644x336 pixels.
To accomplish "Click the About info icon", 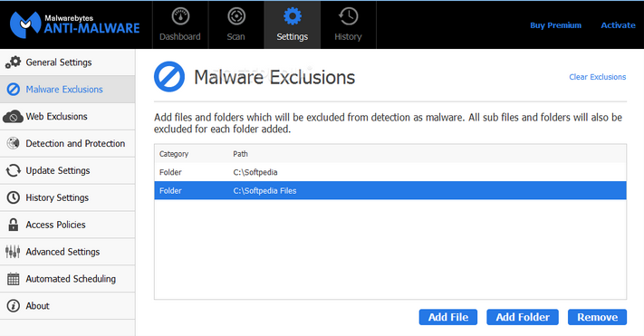I will click(x=14, y=306).
